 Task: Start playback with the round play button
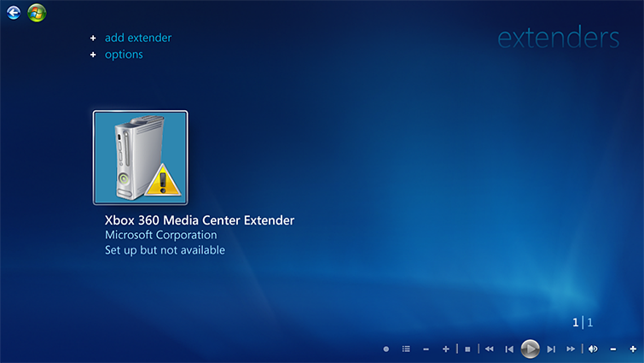531,349
